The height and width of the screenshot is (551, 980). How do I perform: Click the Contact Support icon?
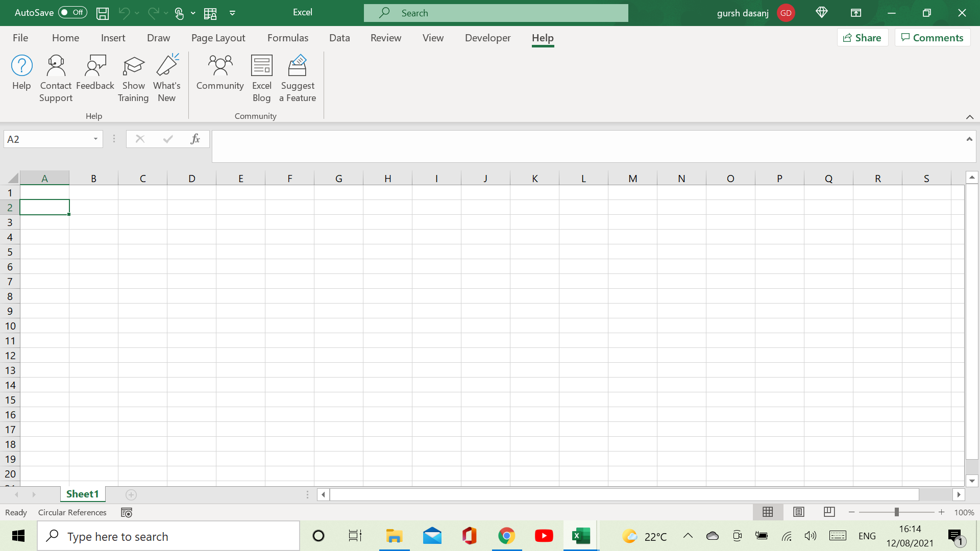[x=56, y=66]
